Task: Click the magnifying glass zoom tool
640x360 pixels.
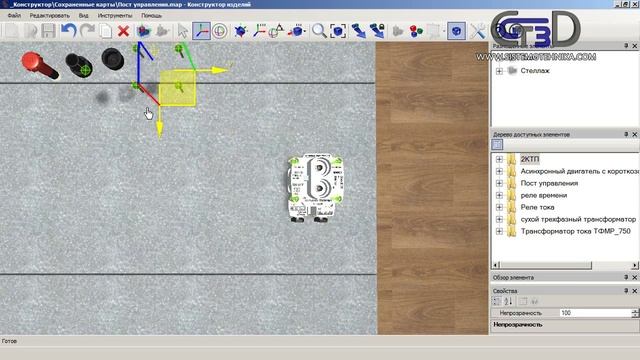Action: click(x=319, y=31)
